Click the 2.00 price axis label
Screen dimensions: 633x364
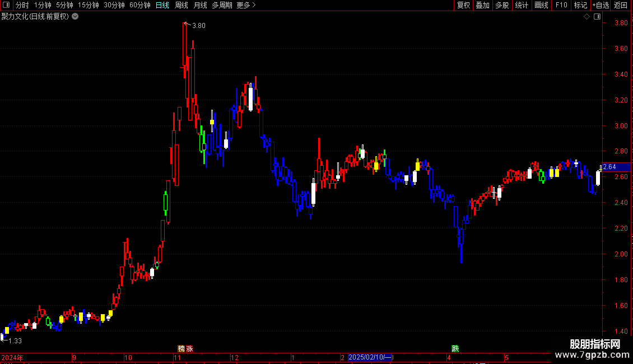(621, 254)
